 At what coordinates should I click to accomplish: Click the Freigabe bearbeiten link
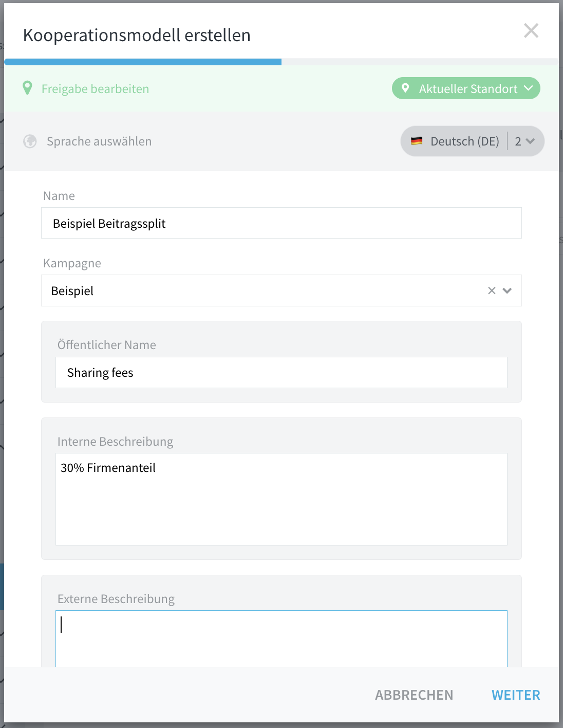(x=95, y=89)
